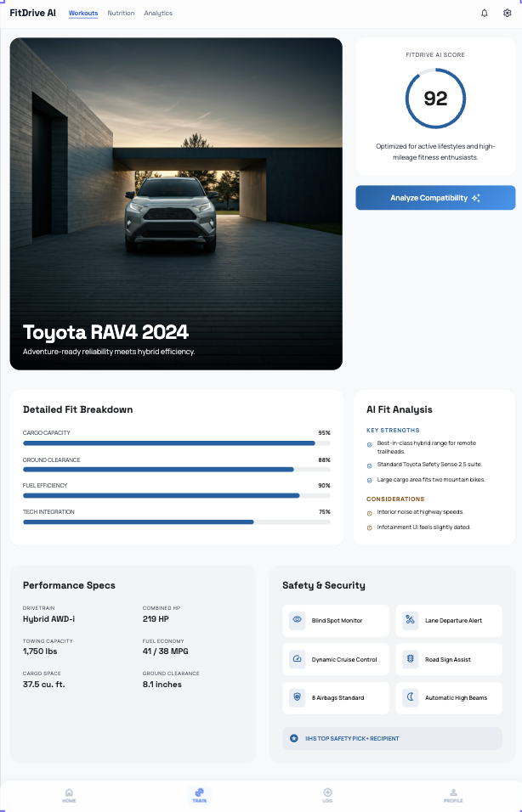This screenshot has width=522, height=812.
Task: Open the Dynamic Cruise Control card
Action: [x=335, y=659]
